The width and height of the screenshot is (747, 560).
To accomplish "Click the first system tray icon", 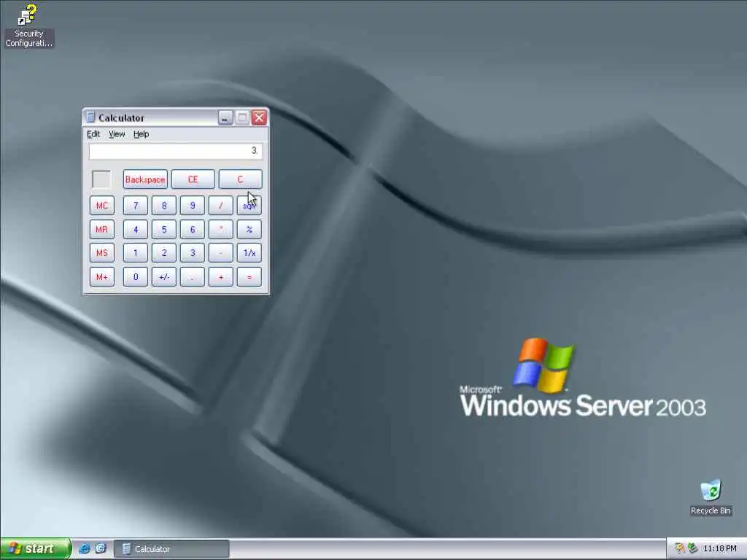I will pyautogui.click(x=679, y=548).
